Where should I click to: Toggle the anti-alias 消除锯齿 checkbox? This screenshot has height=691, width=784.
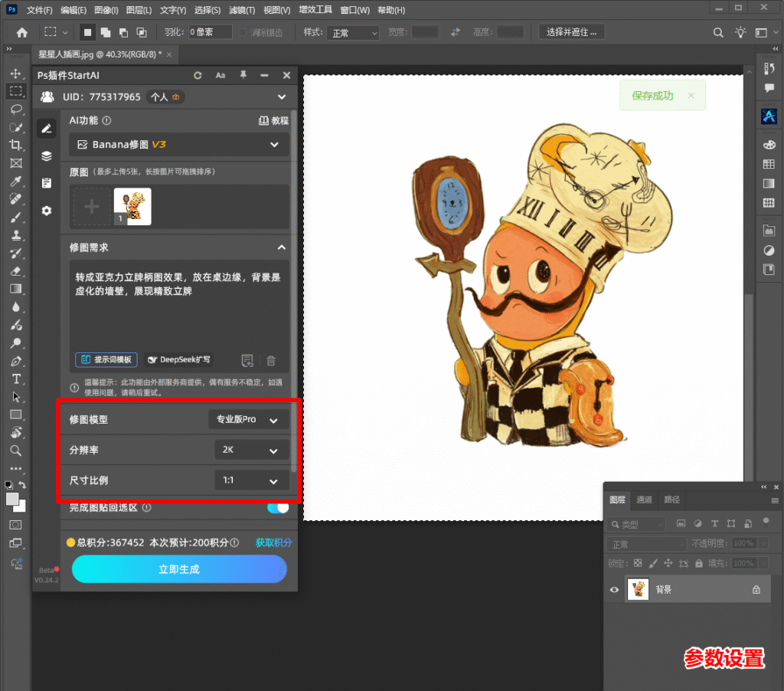pyautogui.click(x=242, y=32)
